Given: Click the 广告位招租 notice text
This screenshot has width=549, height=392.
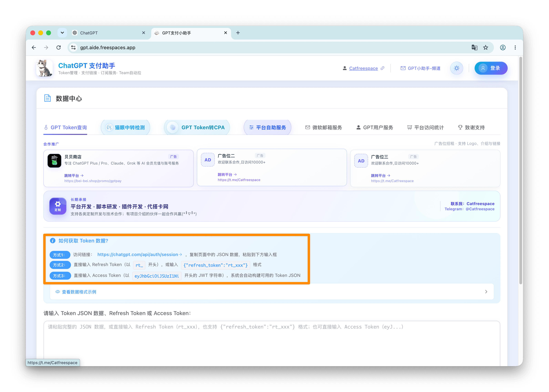Looking at the screenshot, I should (x=467, y=143).
